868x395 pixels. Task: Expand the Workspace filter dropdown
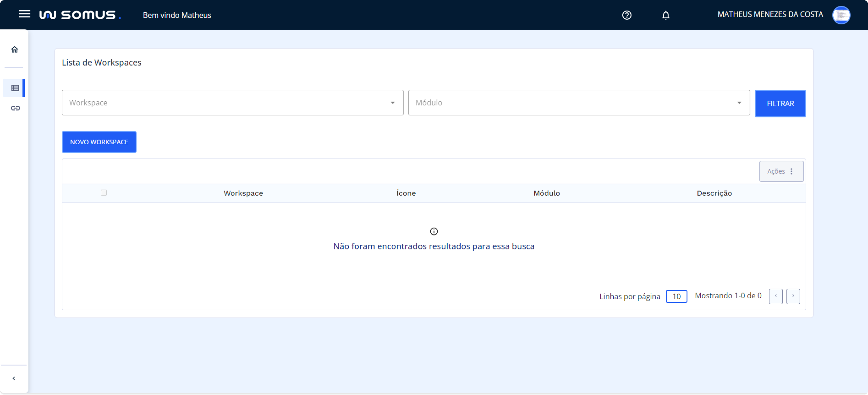pos(232,103)
